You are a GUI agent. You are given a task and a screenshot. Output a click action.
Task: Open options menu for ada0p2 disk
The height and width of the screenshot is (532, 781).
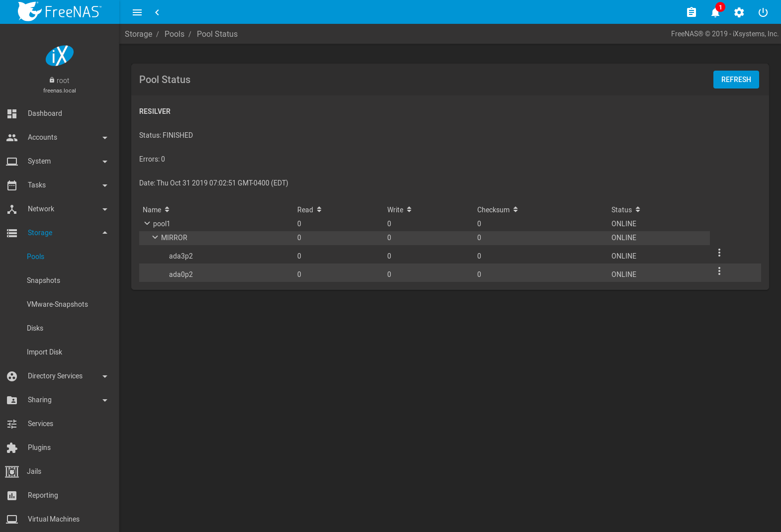click(x=719, y=271)
